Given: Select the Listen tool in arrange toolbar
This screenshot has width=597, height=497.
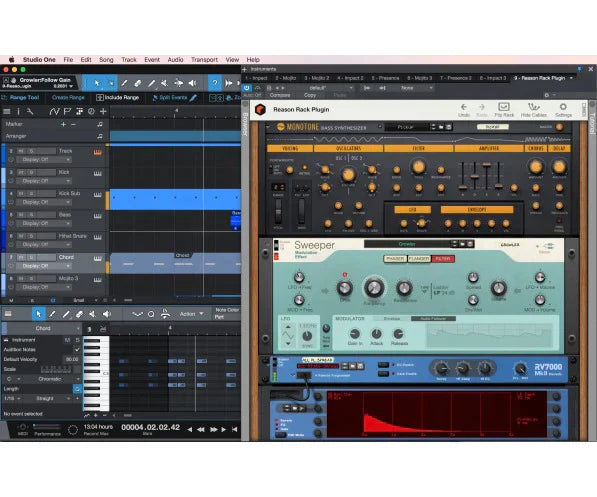Looking at the screenshot, I should pos(192,83).
